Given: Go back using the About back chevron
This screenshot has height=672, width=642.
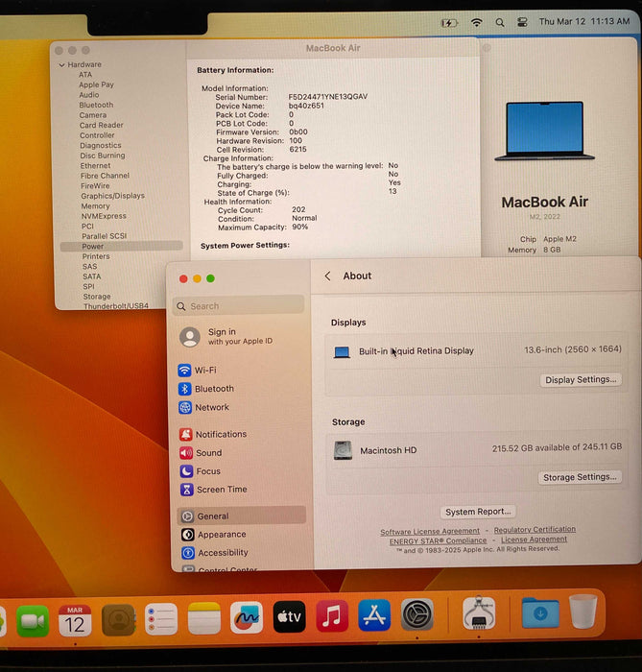Looking at the screenshot, I should pyautogui.click(x=327, y=276).
